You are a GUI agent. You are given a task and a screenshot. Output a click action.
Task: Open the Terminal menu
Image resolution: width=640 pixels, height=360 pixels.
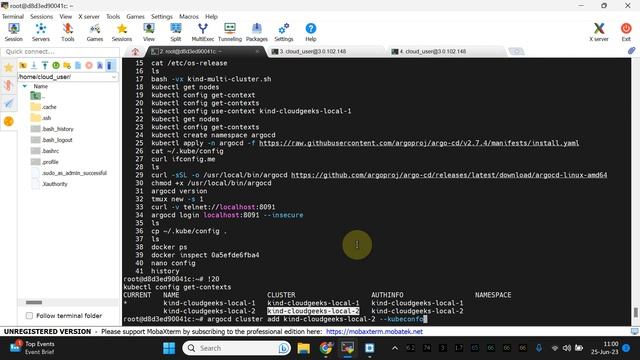coord(13,16)
